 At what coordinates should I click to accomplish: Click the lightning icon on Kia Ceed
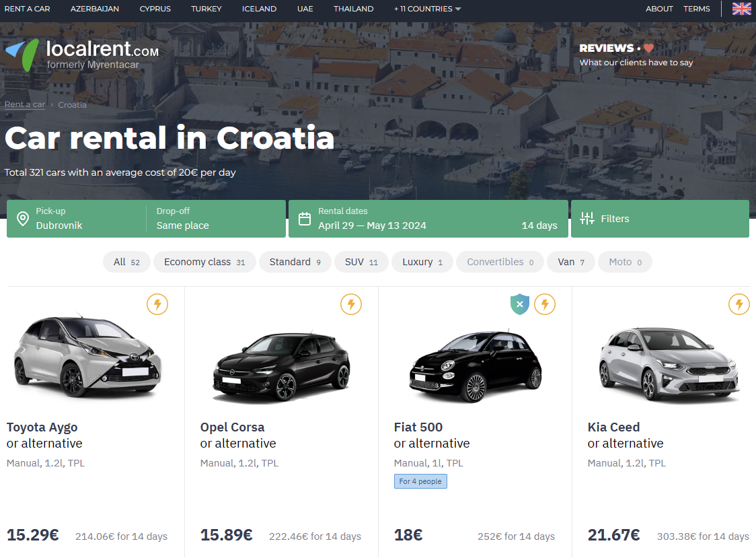[x=739, y=304]
